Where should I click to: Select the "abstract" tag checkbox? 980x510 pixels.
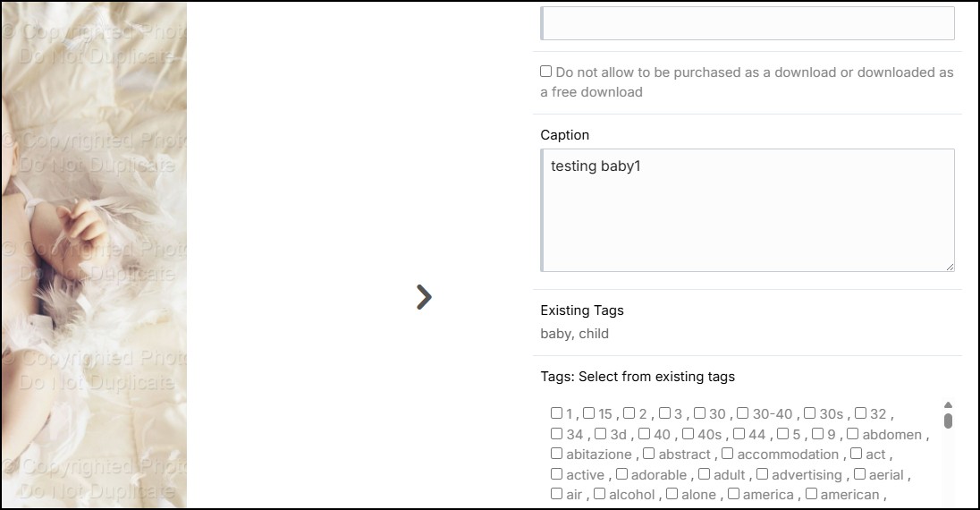click(649, 454)
